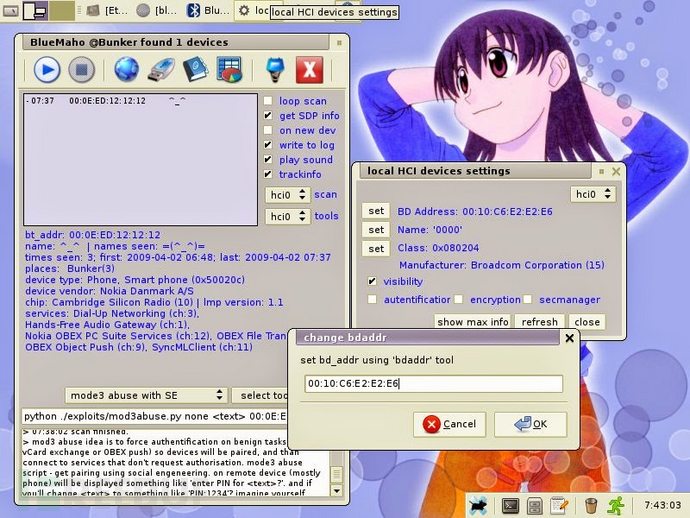Open the notepad with pencil tray icon
This screenshot has width=690, height=518.
pos(559,506)
